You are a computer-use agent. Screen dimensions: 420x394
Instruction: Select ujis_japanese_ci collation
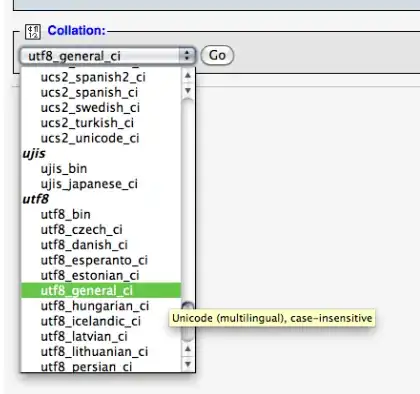(101, 184)
